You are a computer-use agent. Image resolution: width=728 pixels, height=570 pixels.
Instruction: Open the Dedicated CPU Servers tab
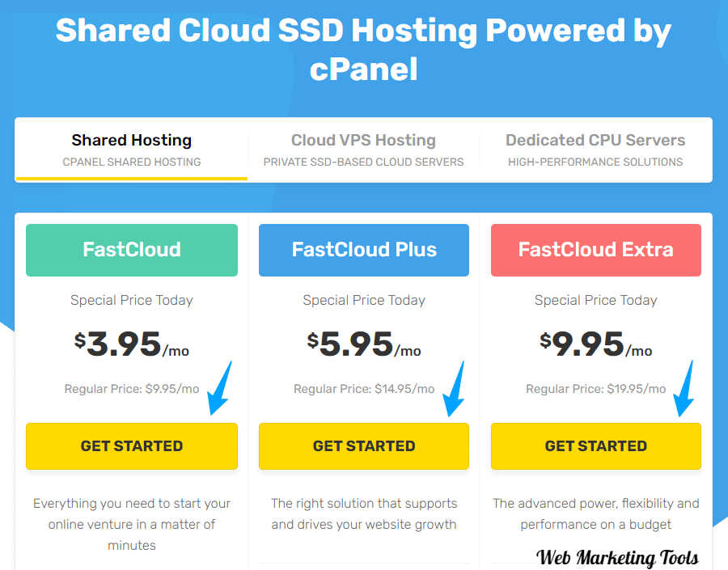(595, 150)
